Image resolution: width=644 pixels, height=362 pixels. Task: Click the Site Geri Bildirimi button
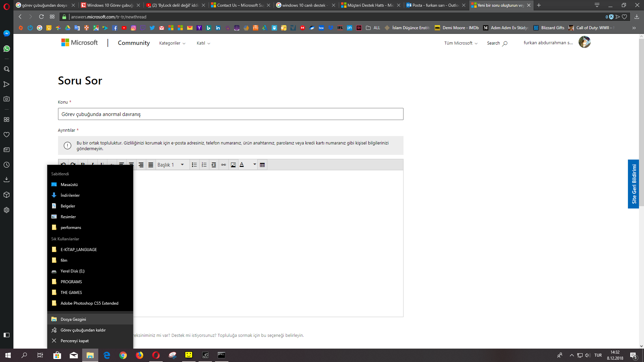633,184
